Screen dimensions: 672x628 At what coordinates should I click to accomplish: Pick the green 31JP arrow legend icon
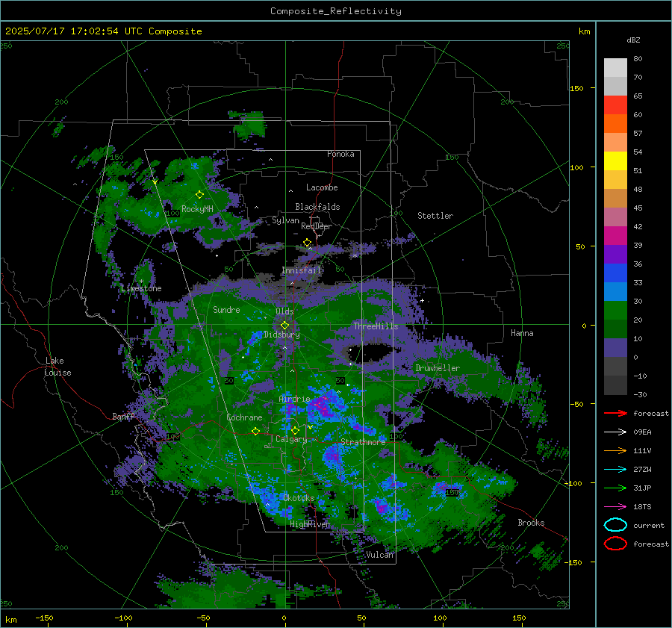(615, 488)
